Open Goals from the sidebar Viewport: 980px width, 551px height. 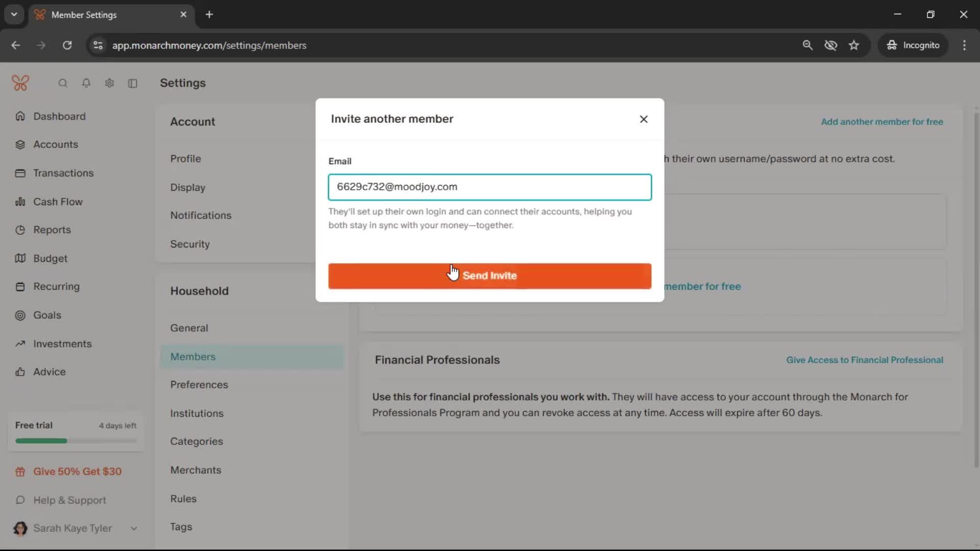(47, 315)
